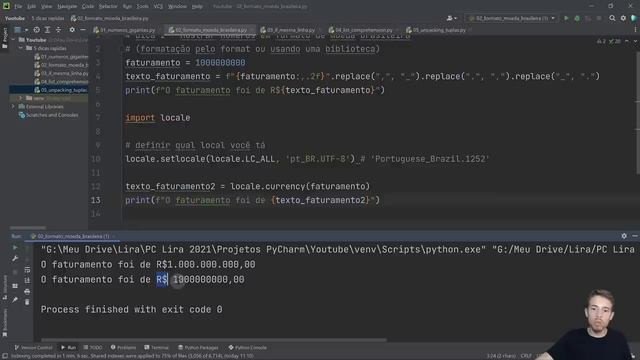Run the script with the green Run arrow

(566, 18)
